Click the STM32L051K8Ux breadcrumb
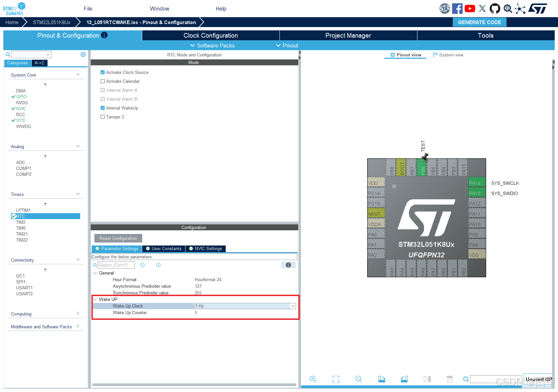 [x=52, y=22]
